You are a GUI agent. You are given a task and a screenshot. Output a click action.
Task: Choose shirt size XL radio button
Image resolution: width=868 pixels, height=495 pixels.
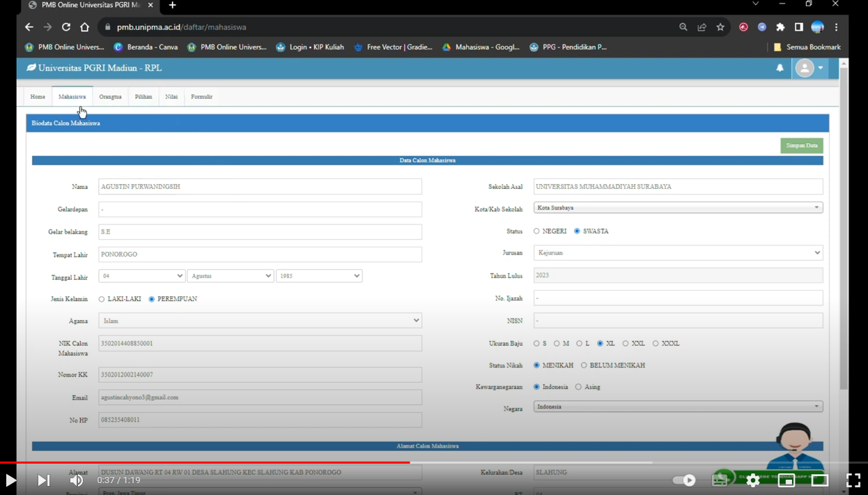[x=600, y=344]
